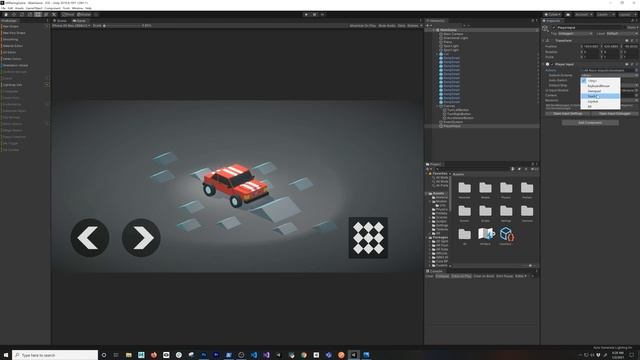The image size is (640, 360).
Task: Toggle Collapse in the Console
Action: (x=442, y=276)
